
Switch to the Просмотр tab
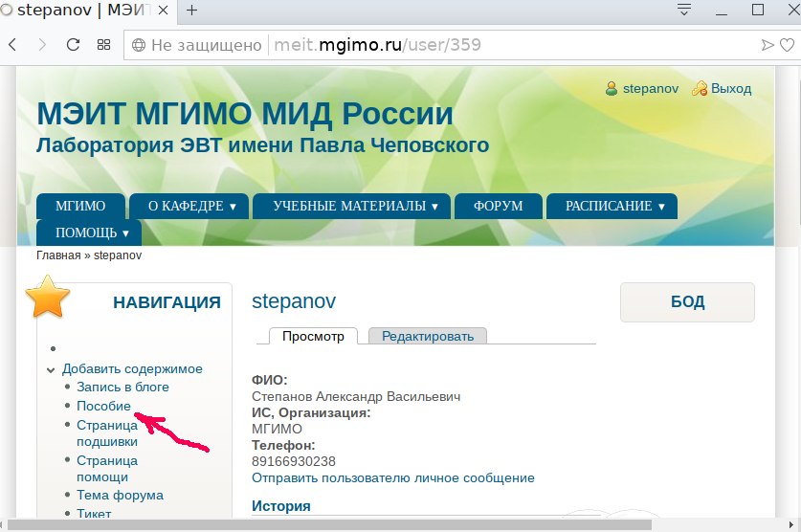pos(313,337)
